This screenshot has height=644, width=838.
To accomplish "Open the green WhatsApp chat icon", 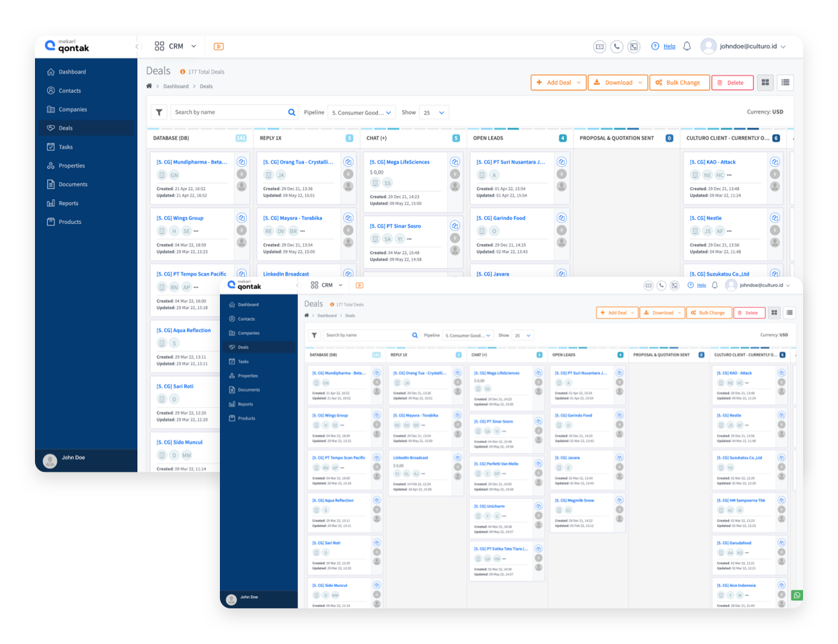I will point(797,595).
